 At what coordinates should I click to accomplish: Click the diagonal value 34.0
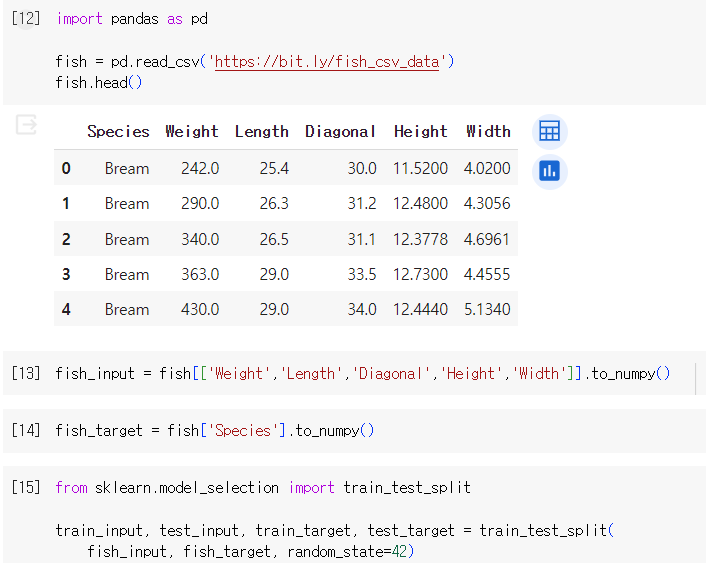[362, 309]
